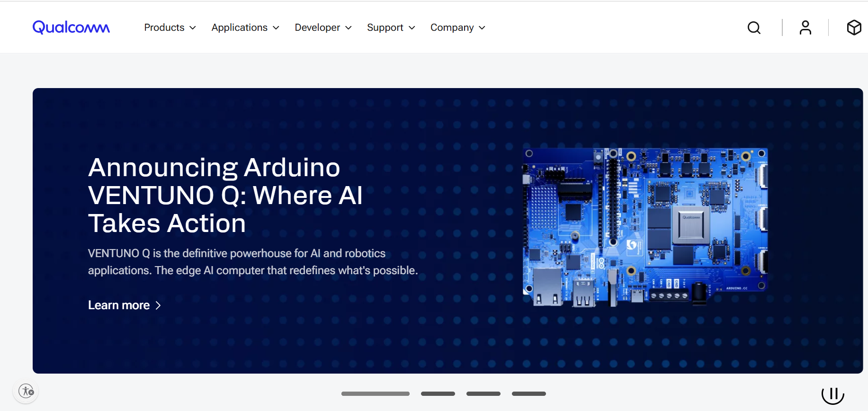This screenshot has width=868, height=411.
Task: Jump to the third carousel slide indicator
Action: 483,393
